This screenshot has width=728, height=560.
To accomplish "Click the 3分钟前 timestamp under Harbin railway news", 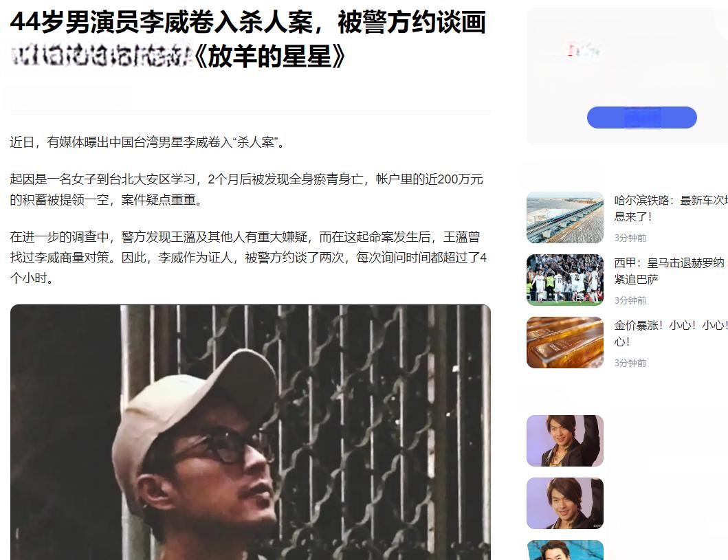I will (x=630, y=238).
